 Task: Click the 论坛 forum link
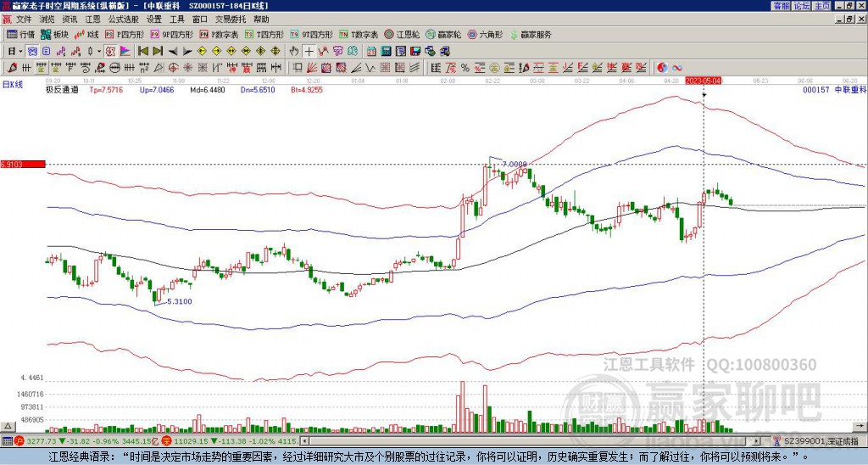801,5
